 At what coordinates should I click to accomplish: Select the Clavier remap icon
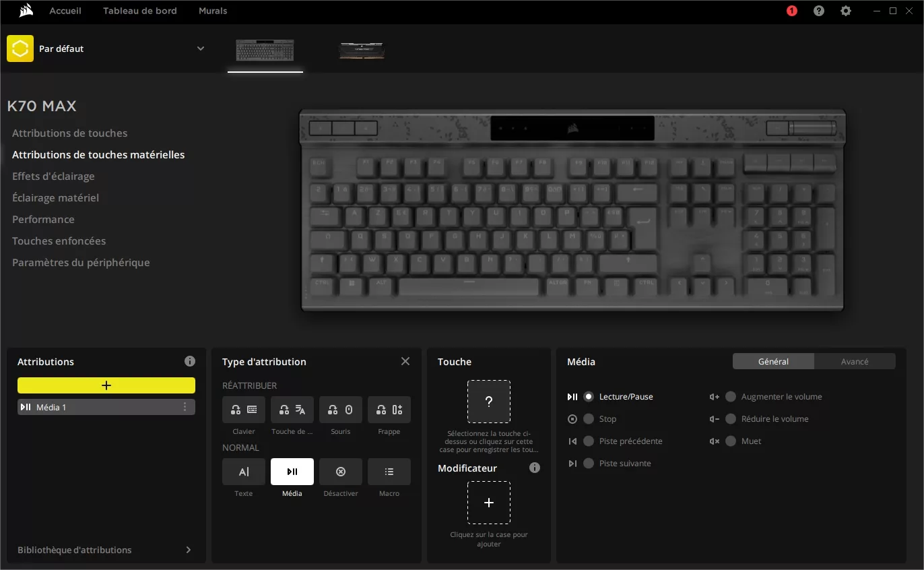243,410
